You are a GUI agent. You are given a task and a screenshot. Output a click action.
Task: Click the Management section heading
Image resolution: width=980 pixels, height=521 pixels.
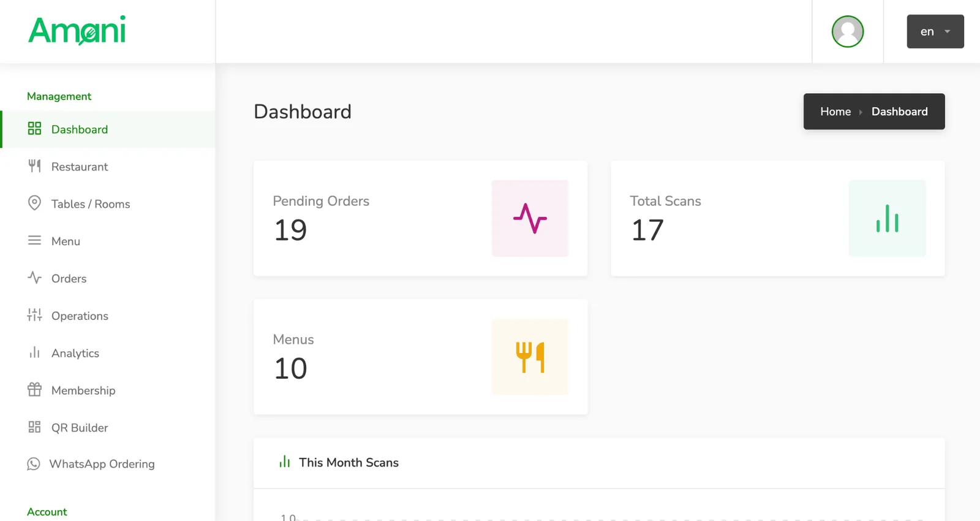click(59, 96)
